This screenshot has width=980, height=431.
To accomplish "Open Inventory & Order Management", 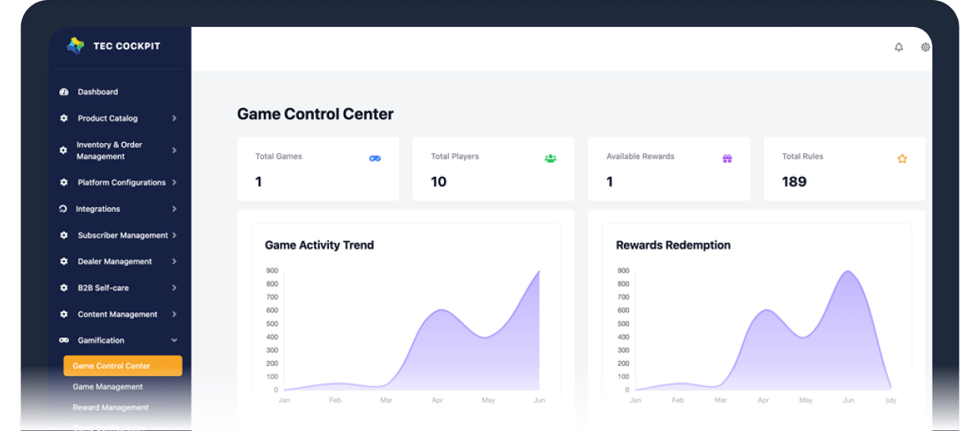I will coord(109,151).
